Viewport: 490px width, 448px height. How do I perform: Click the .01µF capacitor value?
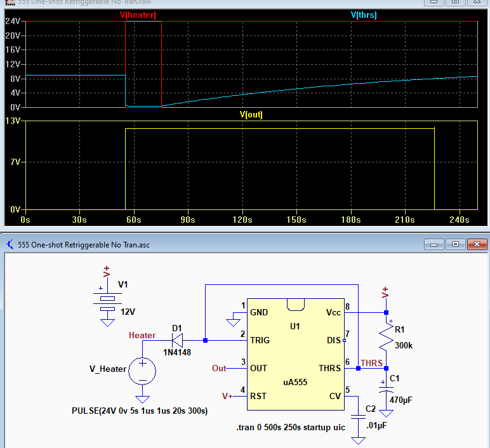click(376, 426)
